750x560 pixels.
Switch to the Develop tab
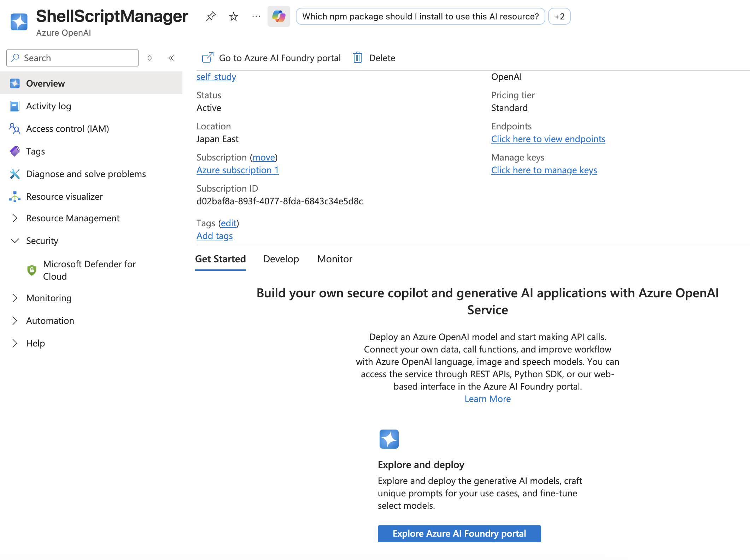pyautogui.click(x=281, y=259)
